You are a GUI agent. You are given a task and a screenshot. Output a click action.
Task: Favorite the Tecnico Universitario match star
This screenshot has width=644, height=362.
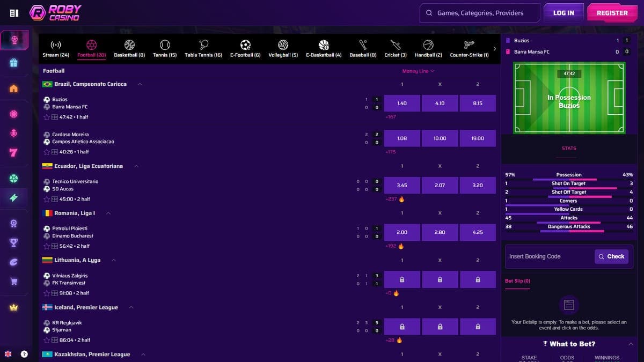47,199
